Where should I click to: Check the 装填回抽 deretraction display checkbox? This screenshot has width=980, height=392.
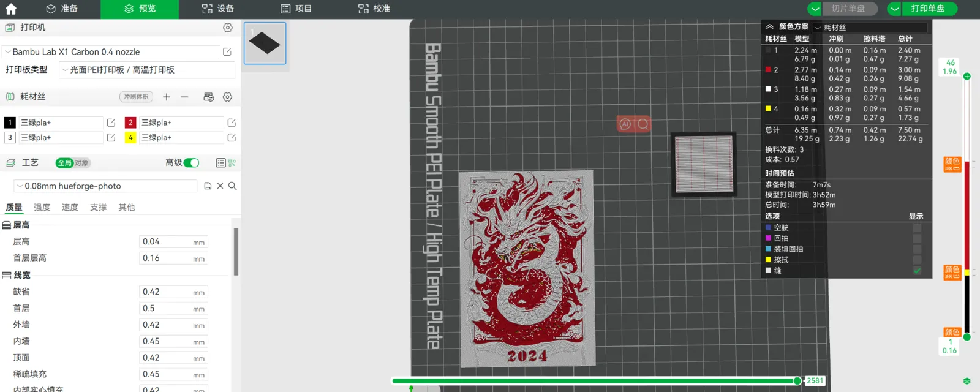click(x=917, y=249)
